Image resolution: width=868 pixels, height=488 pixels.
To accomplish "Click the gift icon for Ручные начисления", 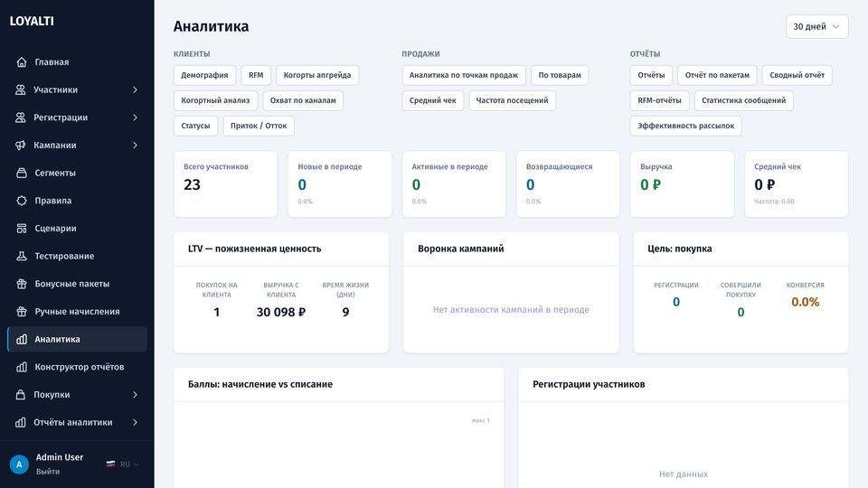I will (x=21, y=311).
